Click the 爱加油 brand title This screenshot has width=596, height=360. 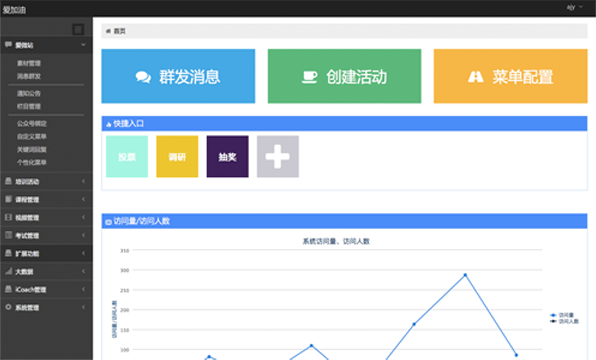pos(14,10)
